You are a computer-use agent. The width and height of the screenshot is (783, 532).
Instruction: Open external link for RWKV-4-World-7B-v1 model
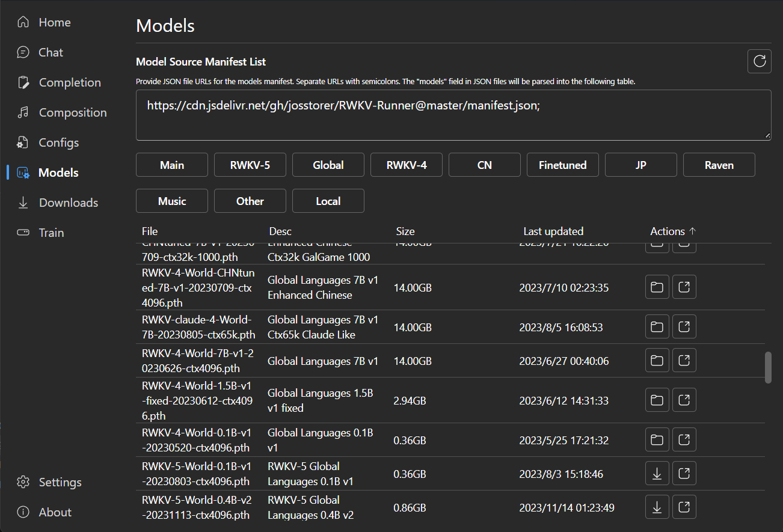[684, 361]
